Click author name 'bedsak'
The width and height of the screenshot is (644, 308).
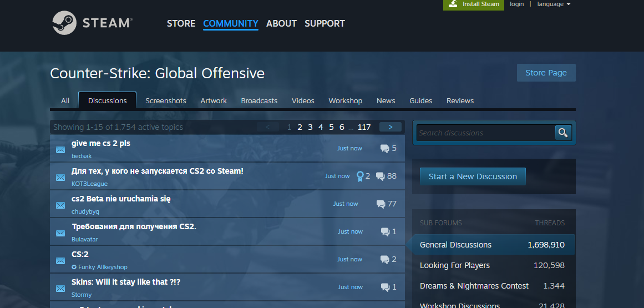(x=82, y=156)
